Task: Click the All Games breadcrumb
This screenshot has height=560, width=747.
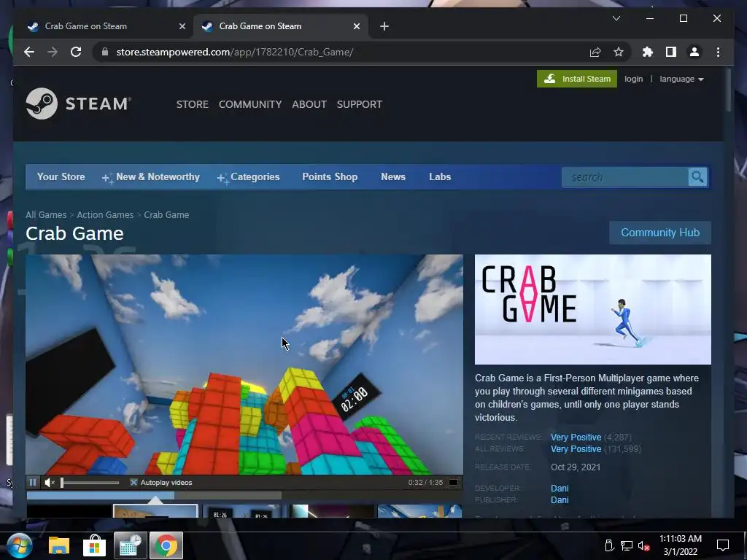Action: pos(46,215)
